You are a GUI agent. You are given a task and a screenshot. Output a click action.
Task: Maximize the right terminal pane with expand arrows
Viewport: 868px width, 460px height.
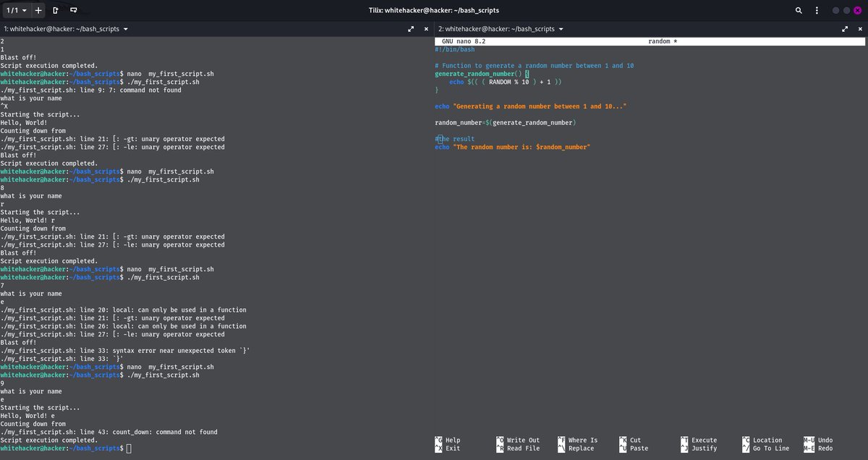coord(845,29)
